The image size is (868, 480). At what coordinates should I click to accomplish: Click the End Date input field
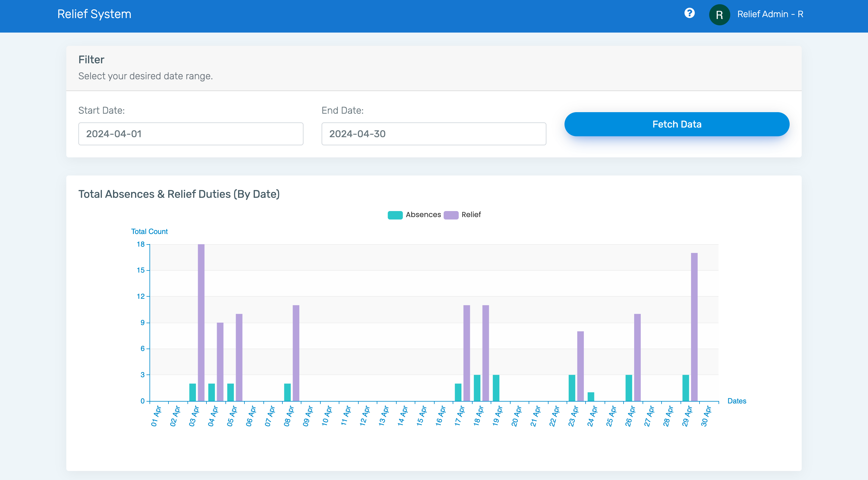coord(434,134)
